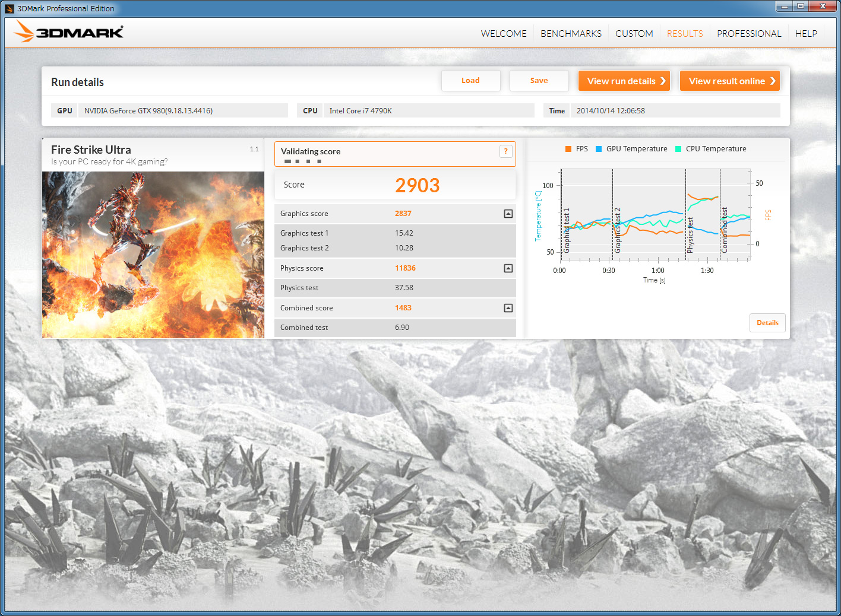Open the CUSTOM tab
The height and width of the screenshot is (616, 841).
point(634,34)
